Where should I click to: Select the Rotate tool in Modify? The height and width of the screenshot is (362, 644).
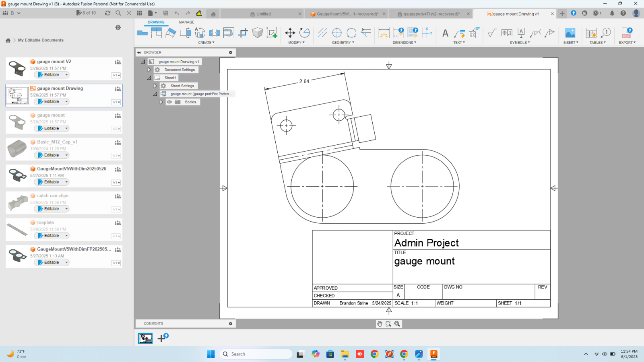(305, 33)
